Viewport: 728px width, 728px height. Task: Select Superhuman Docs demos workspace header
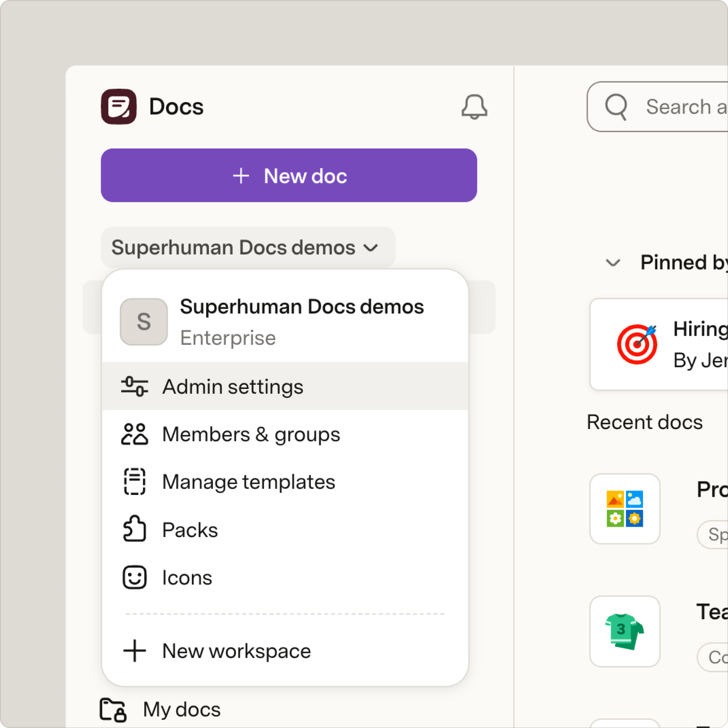(285, 321)
